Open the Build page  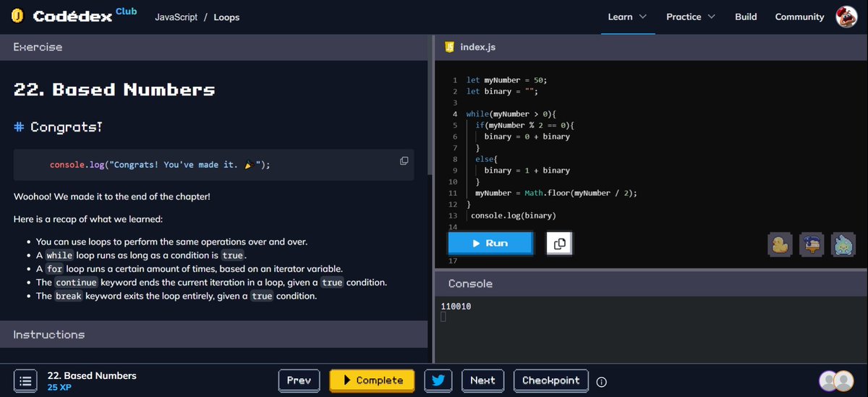point(746,17)
